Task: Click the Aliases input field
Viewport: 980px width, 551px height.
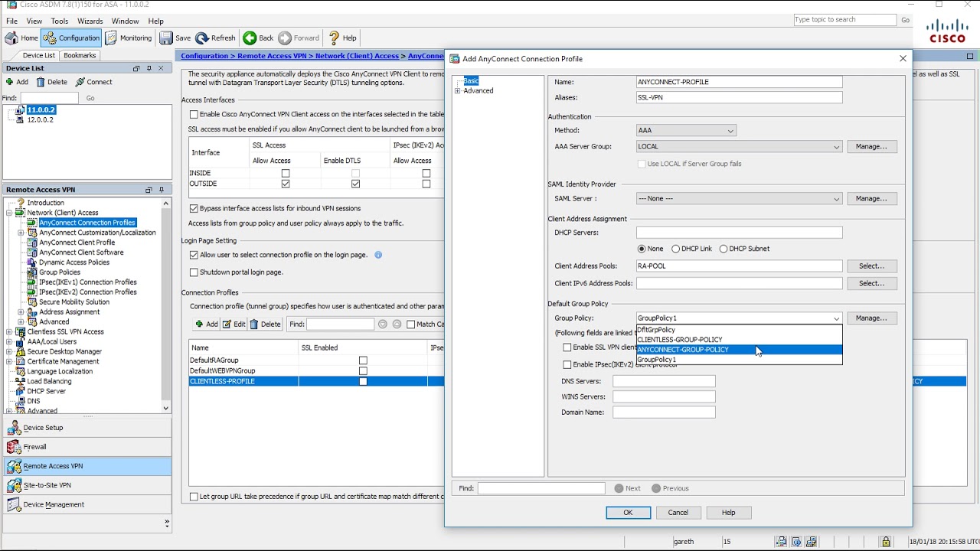Action: coord(739,98)
